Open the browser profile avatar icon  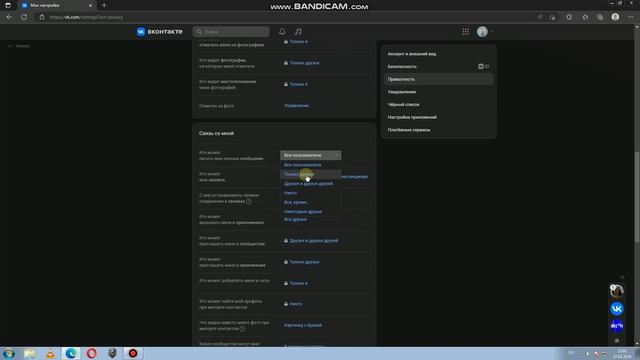(615, 17)
